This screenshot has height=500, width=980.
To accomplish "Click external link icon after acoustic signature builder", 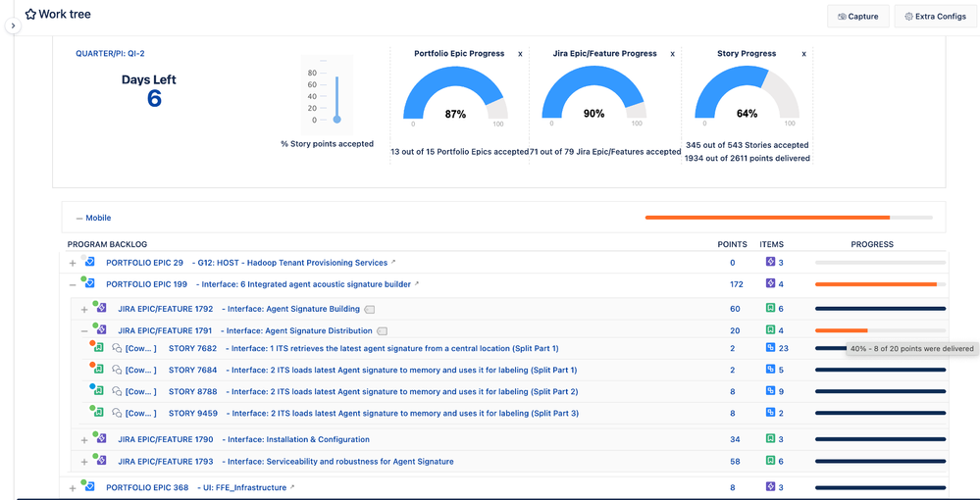I will (416, 283).
